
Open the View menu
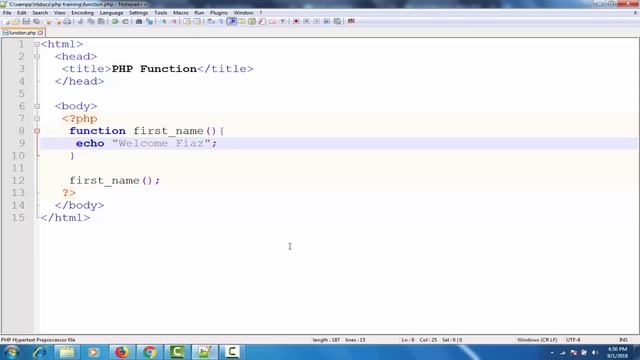point(60,13)
